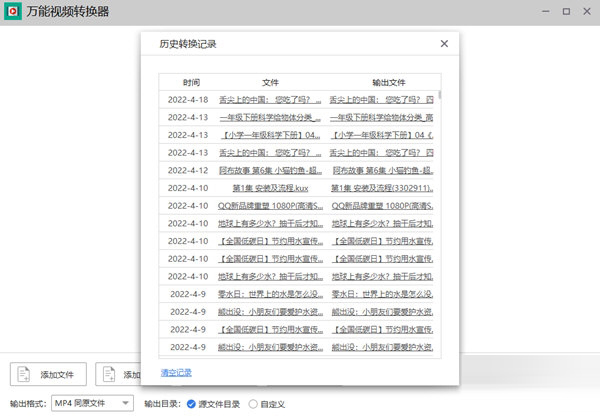Close the 历史转换记录 dialog
Screen dimensions: 600x419
click(x=444, y=44)
